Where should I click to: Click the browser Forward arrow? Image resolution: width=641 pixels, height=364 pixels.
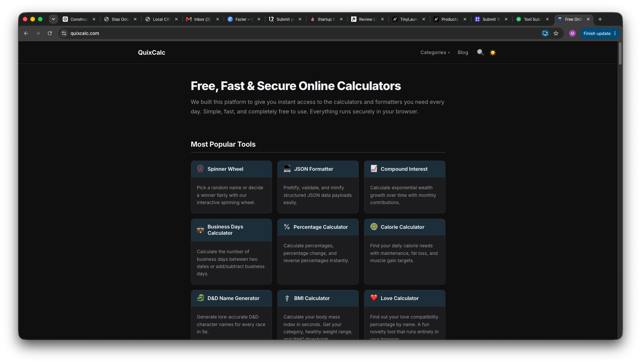38,33
